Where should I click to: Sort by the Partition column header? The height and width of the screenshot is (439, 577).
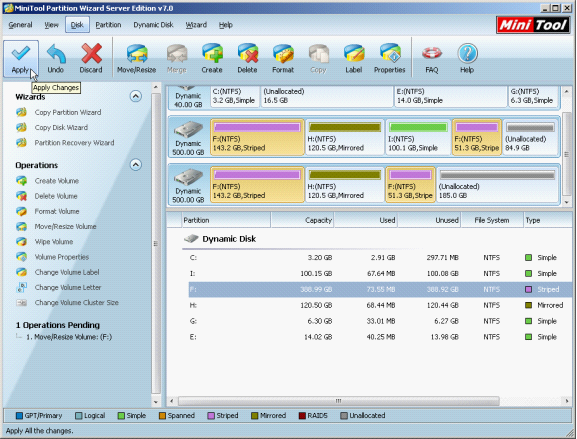226,220
